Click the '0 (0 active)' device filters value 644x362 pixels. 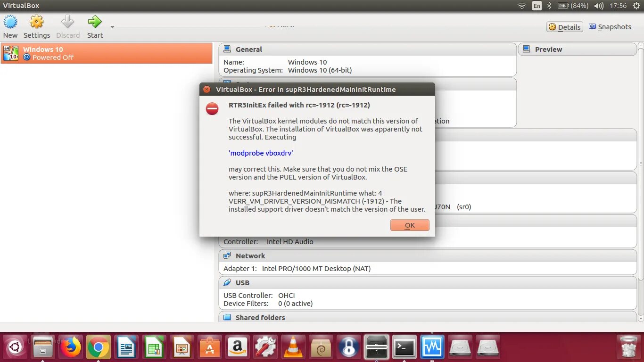coord(296,304)
